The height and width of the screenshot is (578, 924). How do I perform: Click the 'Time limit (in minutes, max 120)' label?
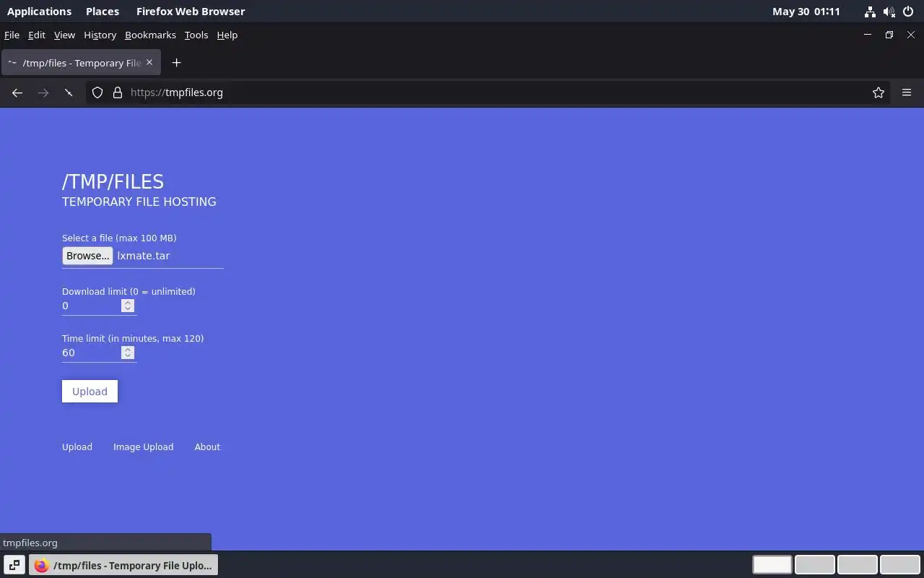(x=133, y=338)
